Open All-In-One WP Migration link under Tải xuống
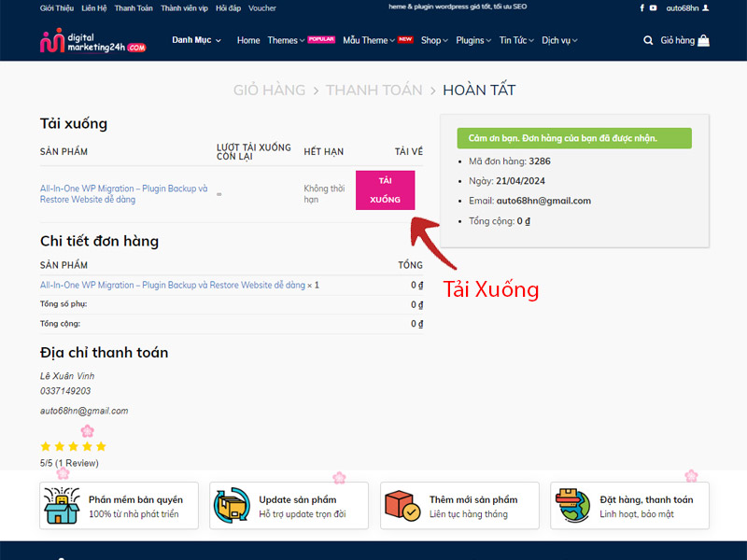The image size is (747, 560). pyautogui.click(x=124, y=194)
